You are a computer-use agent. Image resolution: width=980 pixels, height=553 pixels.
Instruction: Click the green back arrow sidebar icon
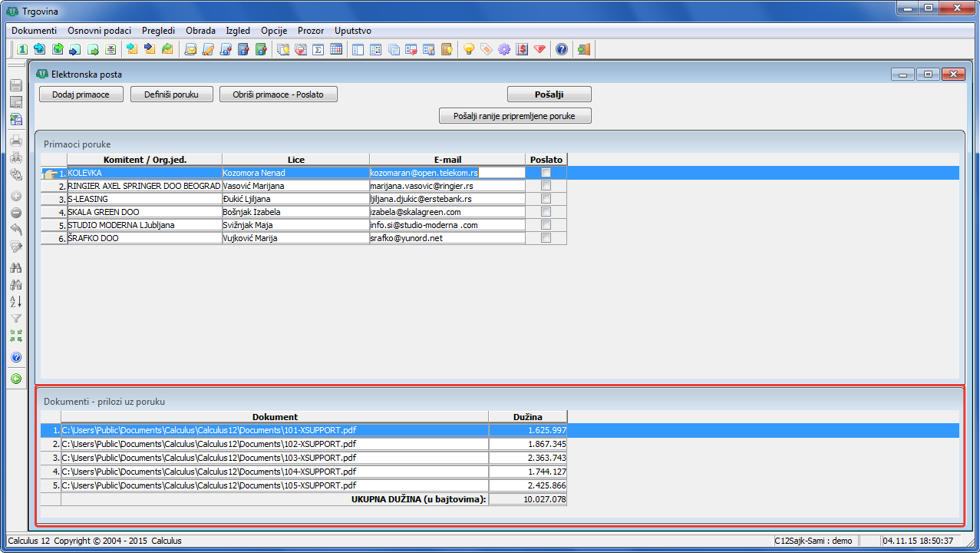pos(15,379)
